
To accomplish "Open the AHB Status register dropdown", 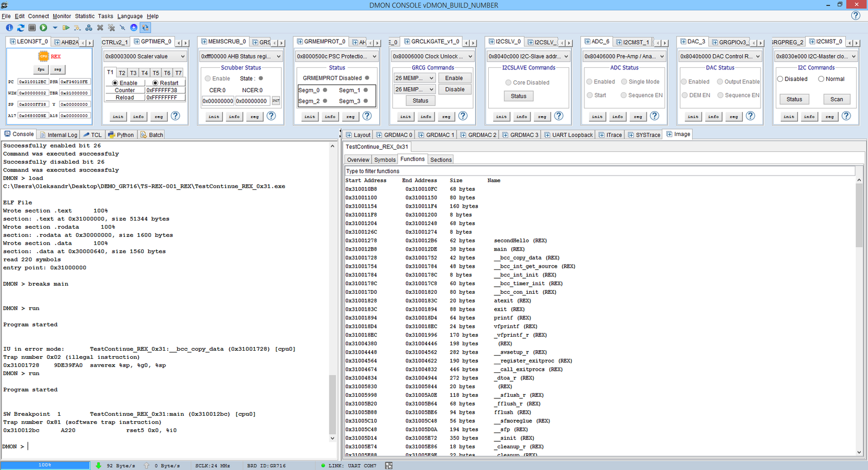I will 241,56.
